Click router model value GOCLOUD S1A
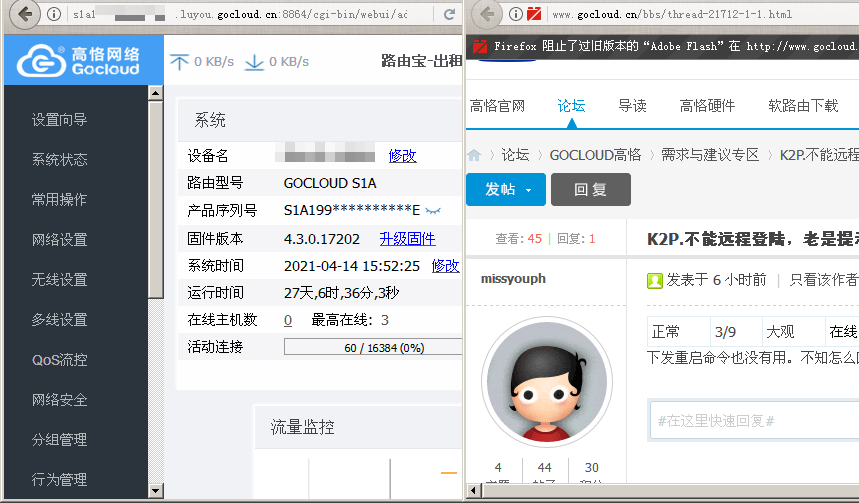 click(330, 183)
